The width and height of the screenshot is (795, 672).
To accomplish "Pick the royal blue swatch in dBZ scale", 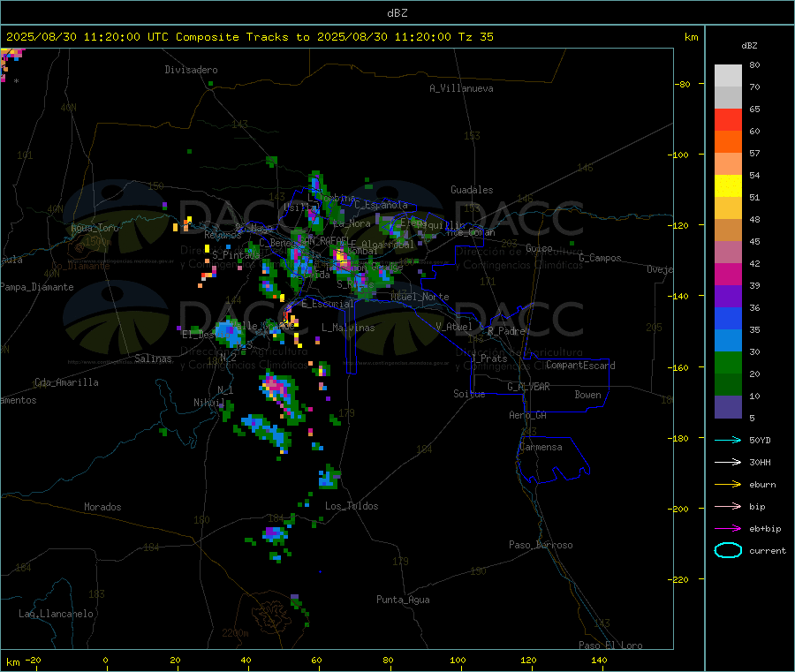I will click(728, 318).
